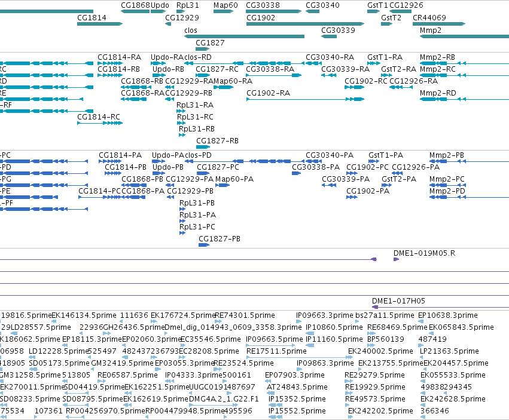
Task: Click the SD08795.5prime EST label
Action: click(x=93, y=399)
